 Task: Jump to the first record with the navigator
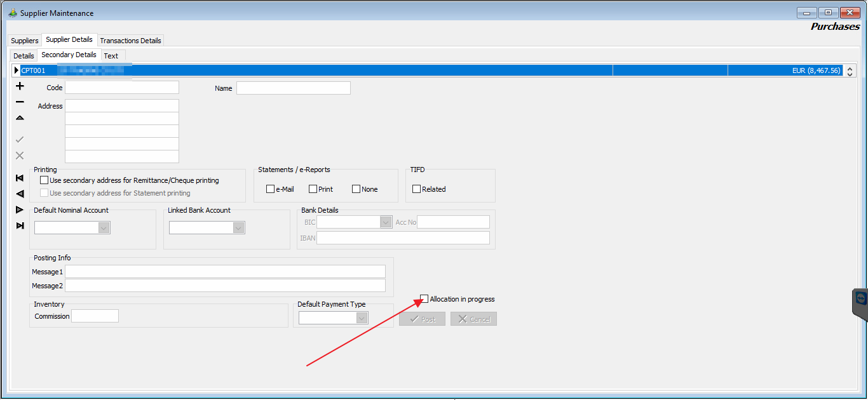20,178
